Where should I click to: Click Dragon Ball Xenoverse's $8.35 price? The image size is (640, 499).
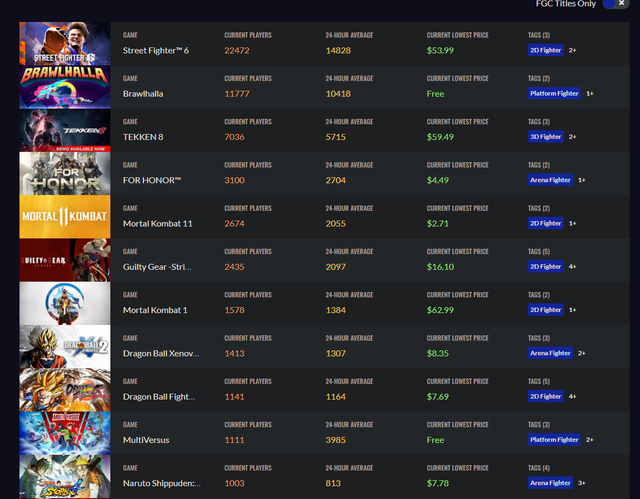(438, 353)
